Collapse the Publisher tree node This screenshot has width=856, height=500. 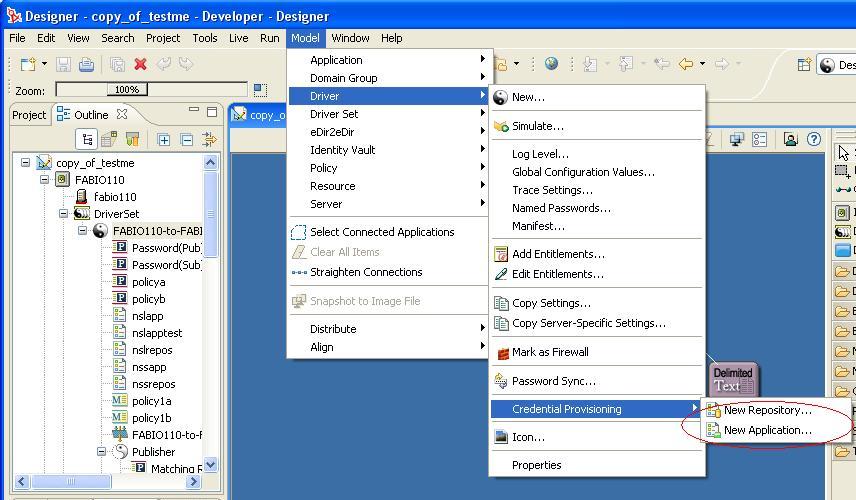102,452
